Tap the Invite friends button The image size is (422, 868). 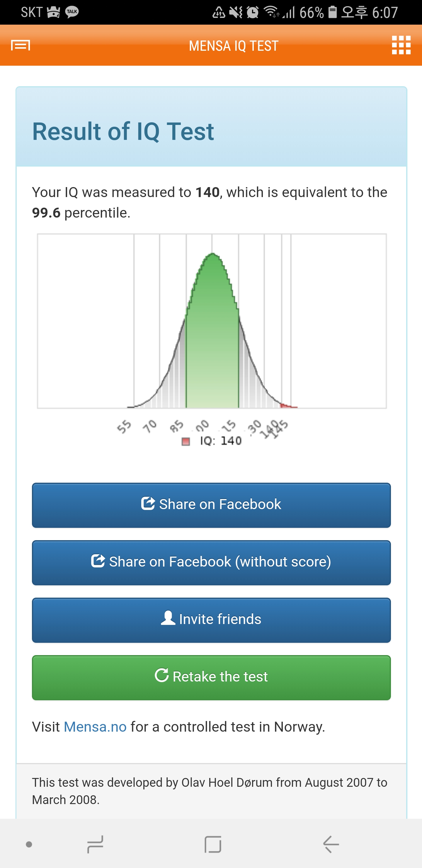click(211, 620)
